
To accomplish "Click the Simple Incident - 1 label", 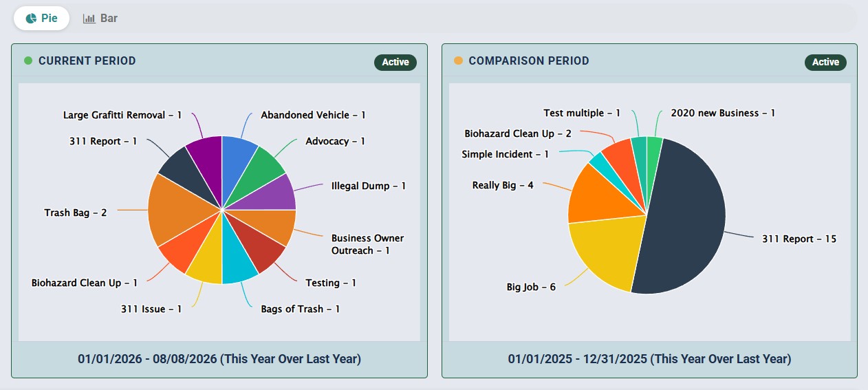I will [x=506, y=154].
